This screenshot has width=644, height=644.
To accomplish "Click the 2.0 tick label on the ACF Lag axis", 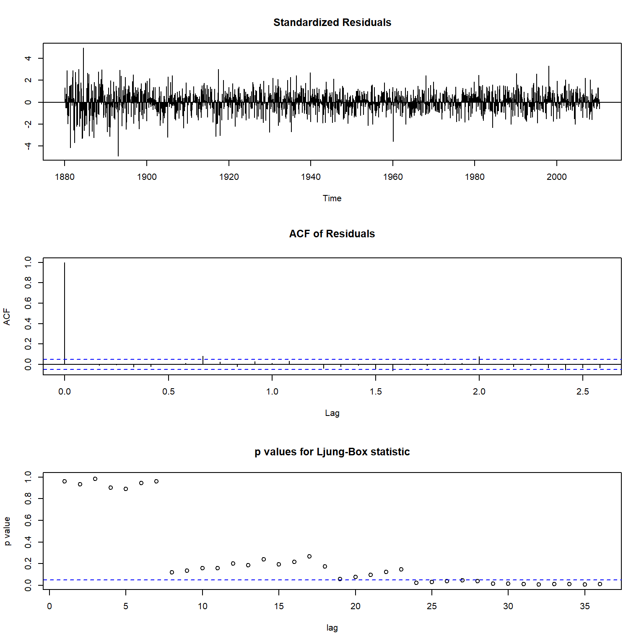I will (x=479, y=392).
